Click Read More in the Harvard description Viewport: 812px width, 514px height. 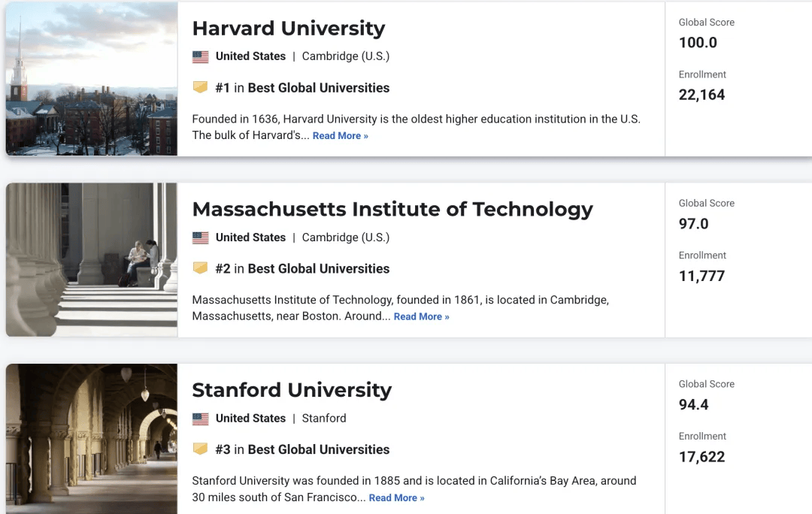pyautogui.click(x=341, y=135)
